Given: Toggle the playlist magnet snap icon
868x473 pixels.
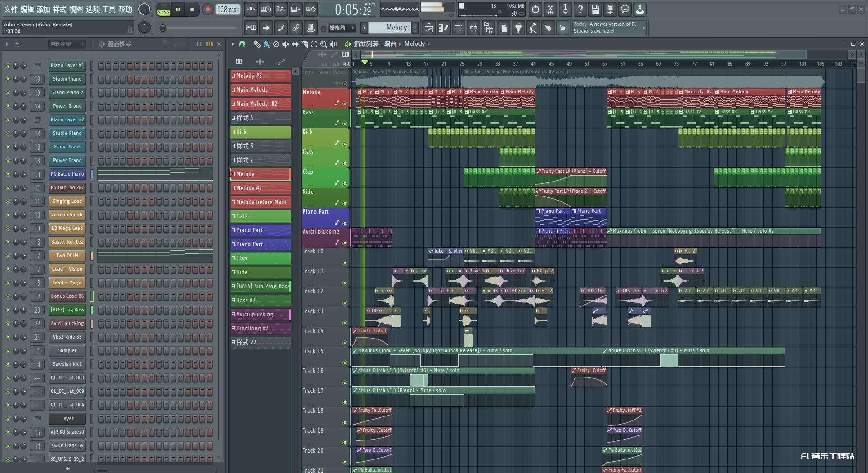Looking at the screenshot, I should 242,44.
